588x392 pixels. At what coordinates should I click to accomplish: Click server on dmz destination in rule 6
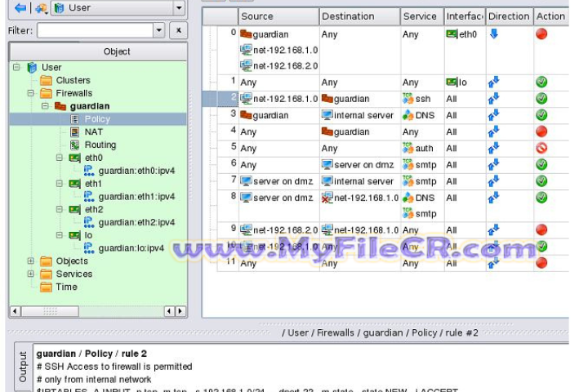click(358, 165)
